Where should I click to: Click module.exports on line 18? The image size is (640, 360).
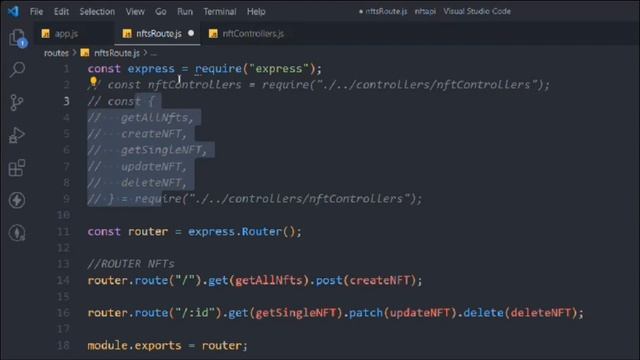tap(134, 346)
